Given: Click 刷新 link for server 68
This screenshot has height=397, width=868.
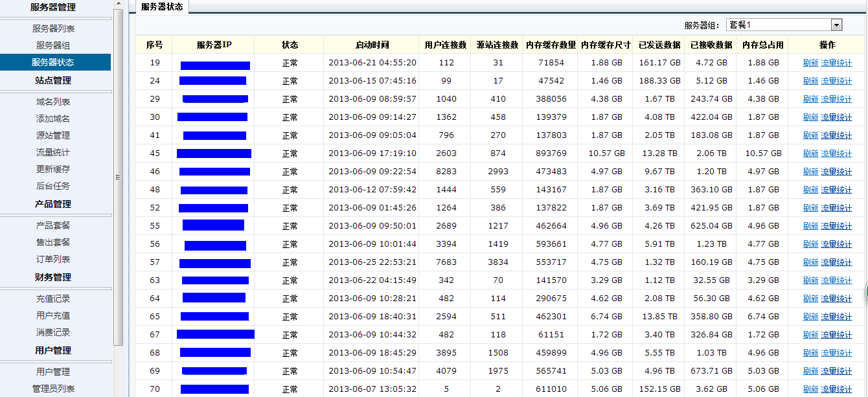Looking at the screenshot, I should (810, 353).
